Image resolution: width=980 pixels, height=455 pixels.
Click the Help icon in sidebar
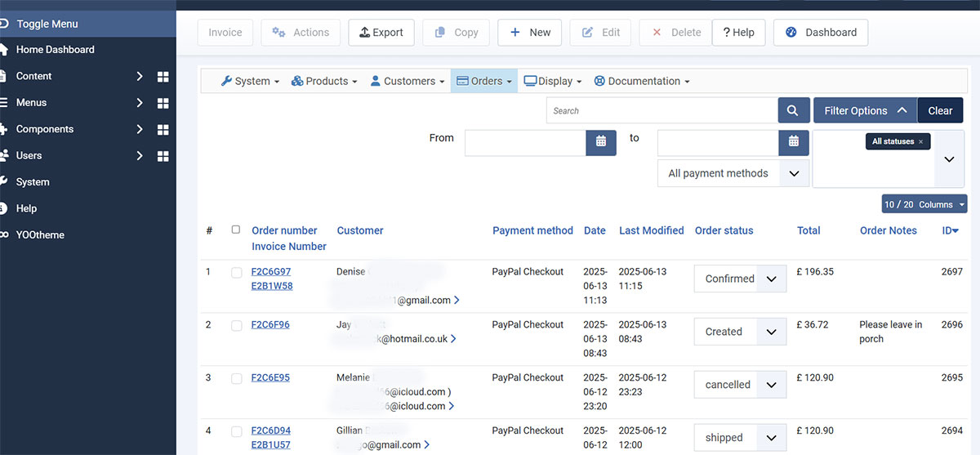tap(4, 208)
